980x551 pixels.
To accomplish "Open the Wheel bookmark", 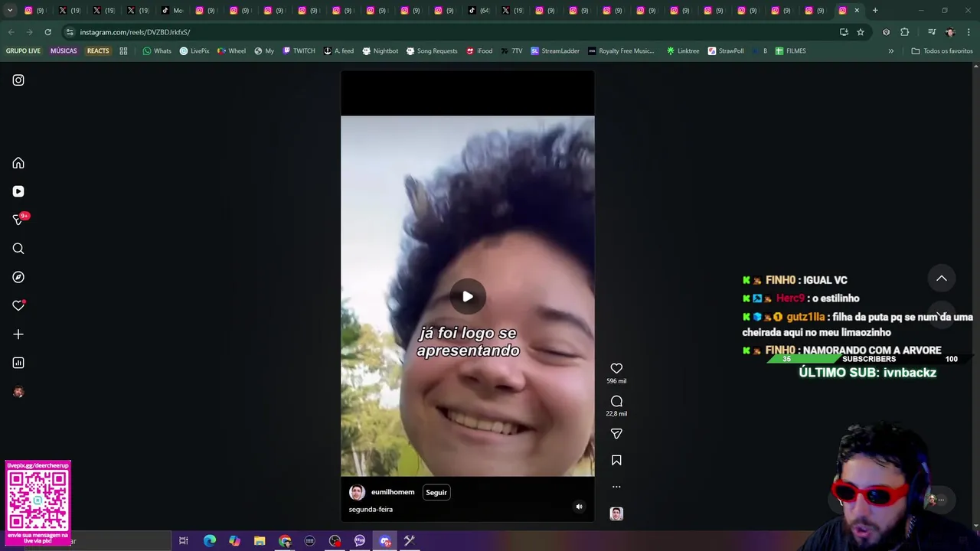I will 231,51.
